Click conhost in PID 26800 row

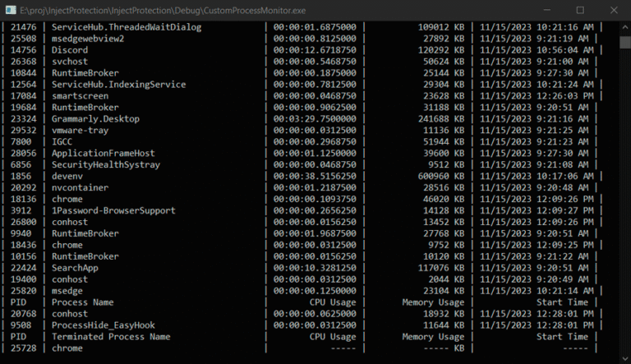[70, 223]
